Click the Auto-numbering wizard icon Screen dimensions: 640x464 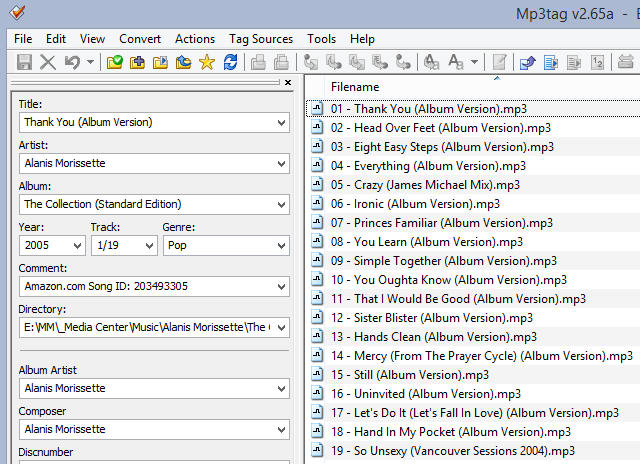pos(598,62)
